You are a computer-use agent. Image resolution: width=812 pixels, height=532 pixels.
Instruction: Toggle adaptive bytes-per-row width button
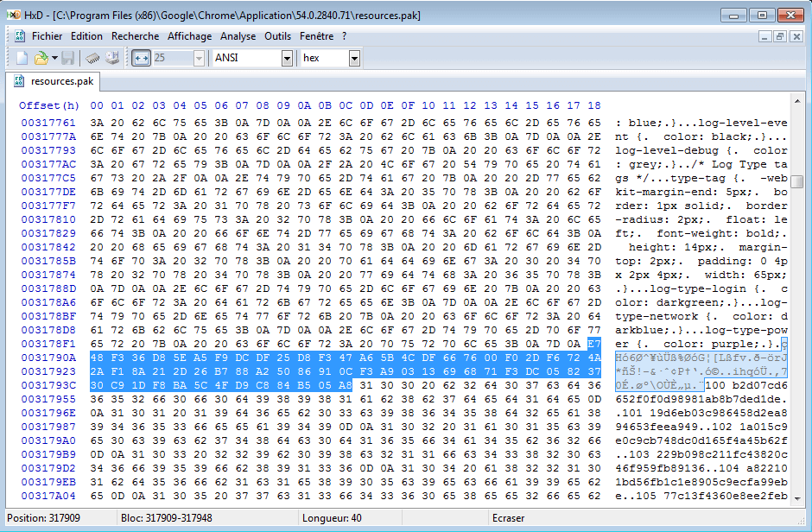coord(141,58)
